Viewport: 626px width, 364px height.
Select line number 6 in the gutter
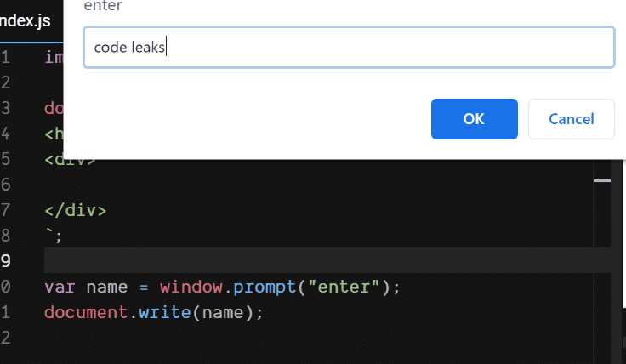click(6, 185)
